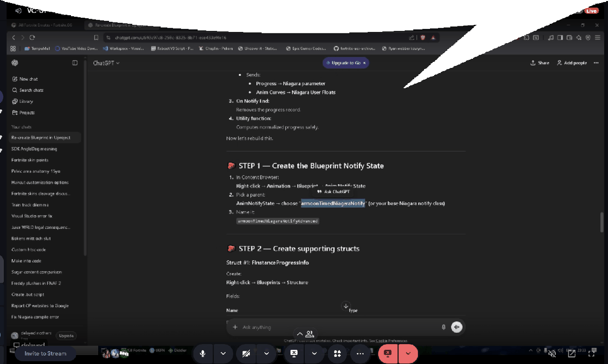
Task: Open the TempuMail bookmark
Action: tap(37, 49)
